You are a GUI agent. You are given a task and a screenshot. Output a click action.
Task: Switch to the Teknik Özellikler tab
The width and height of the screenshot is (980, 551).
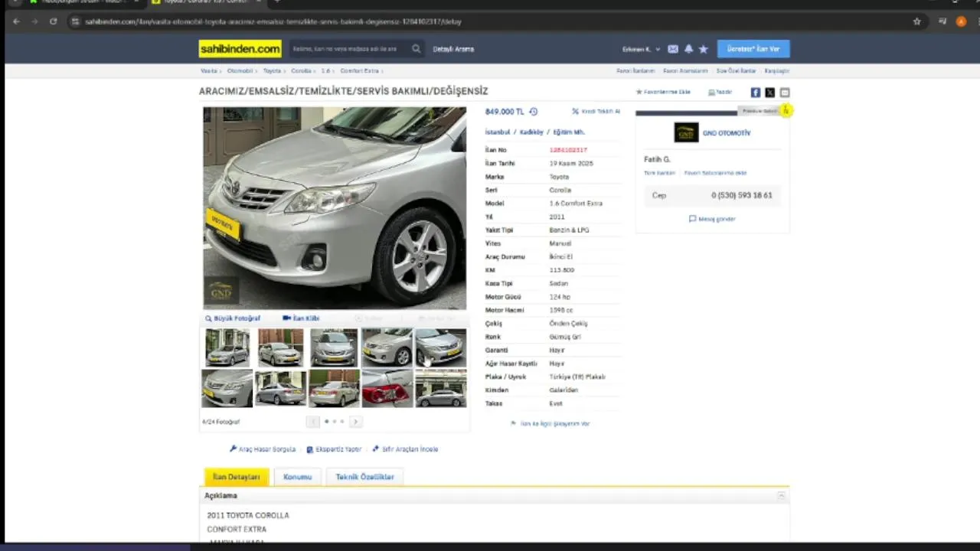pos(364,477)
